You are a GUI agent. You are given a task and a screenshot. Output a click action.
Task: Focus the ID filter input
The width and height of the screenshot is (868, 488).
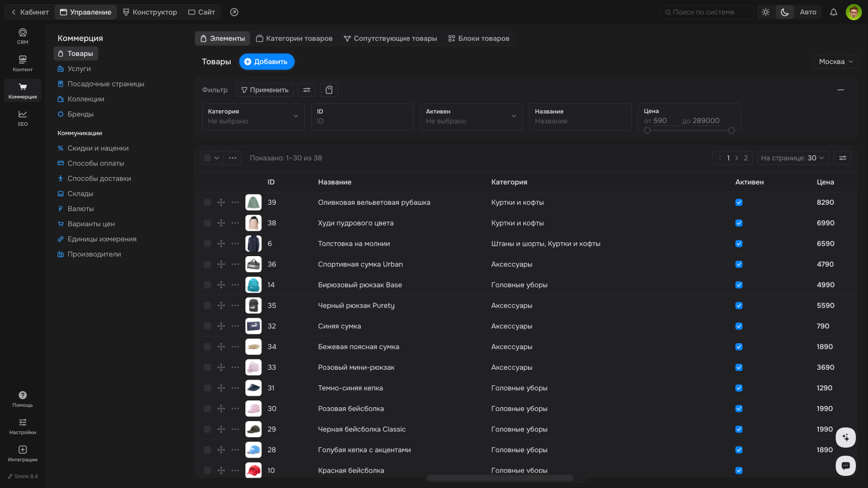click(x=362, y=117)
